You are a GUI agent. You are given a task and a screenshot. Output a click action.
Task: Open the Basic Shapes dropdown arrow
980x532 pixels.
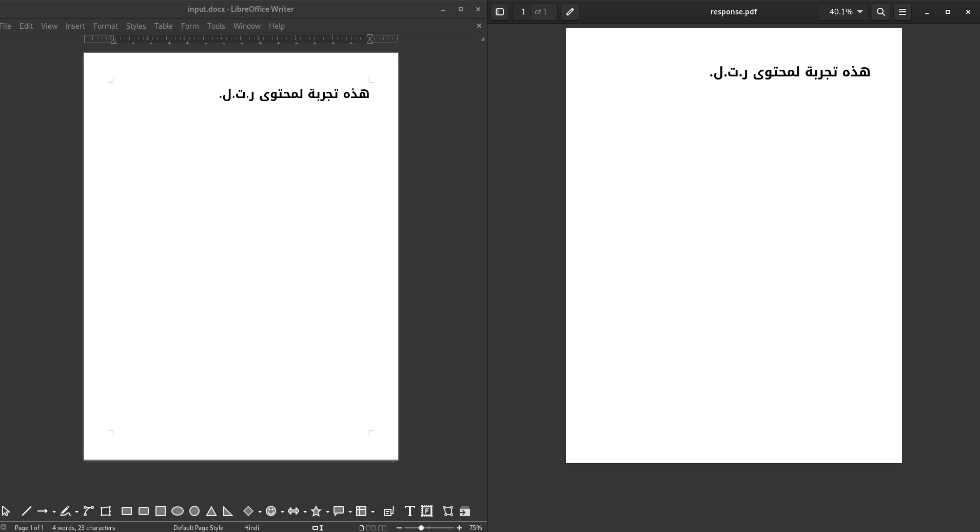(260, 511)
